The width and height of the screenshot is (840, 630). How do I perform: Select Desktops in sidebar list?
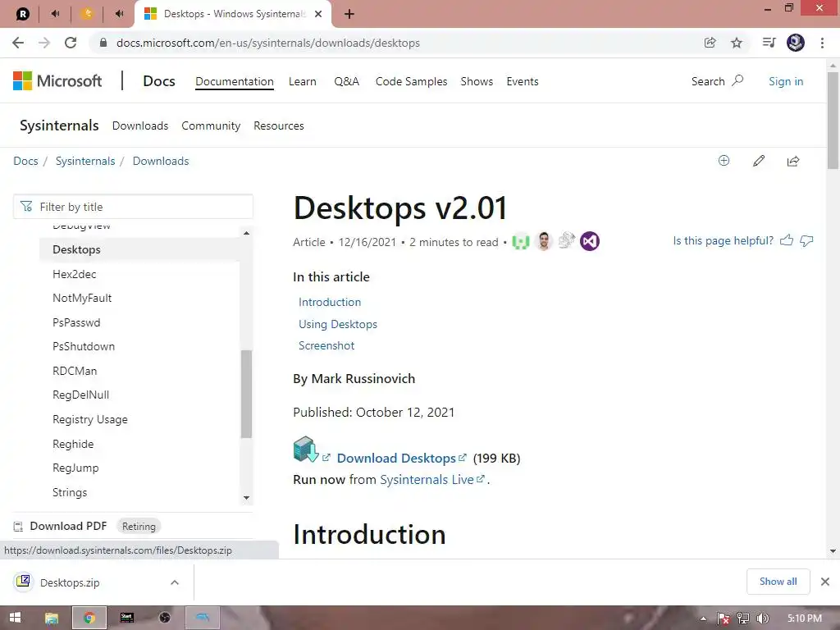pos(139,249)
